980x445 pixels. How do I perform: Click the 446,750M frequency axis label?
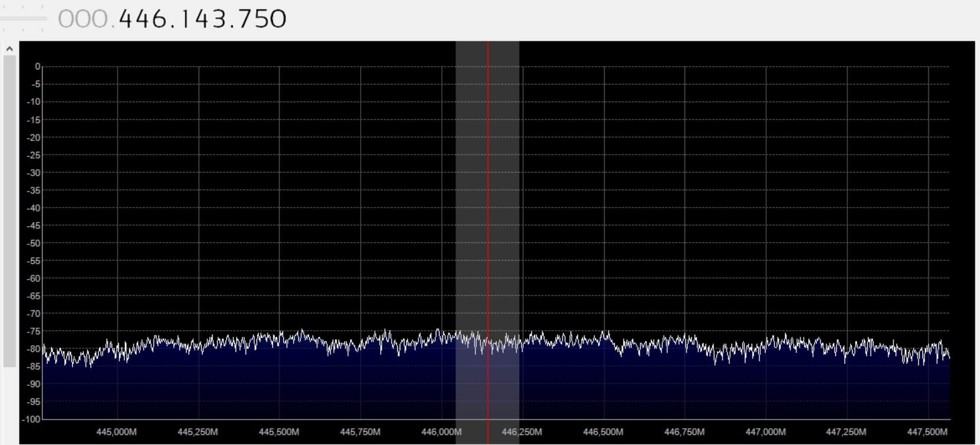coord(685,432)
